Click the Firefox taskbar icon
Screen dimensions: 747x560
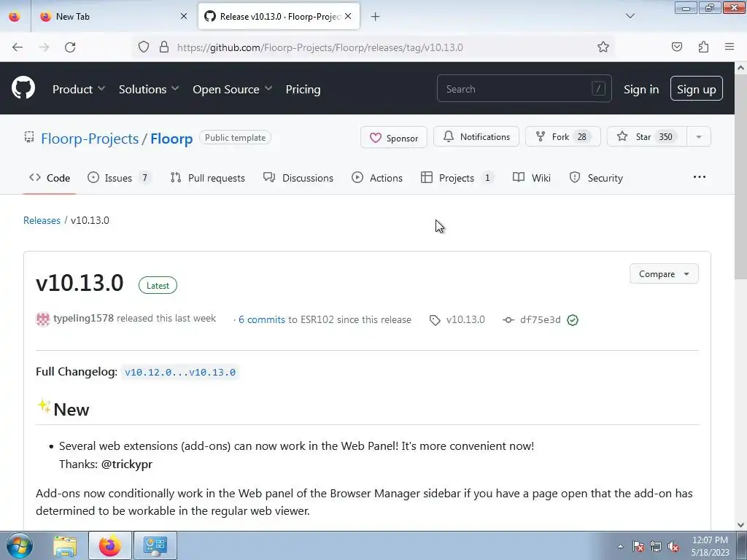109,545
